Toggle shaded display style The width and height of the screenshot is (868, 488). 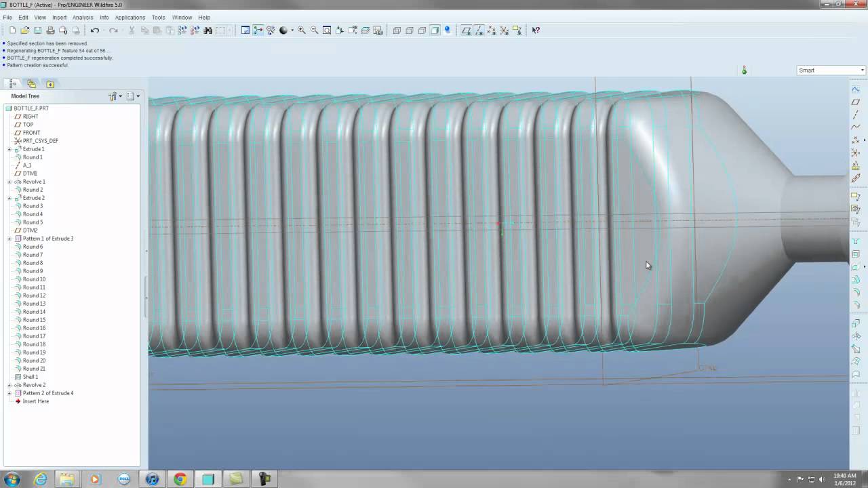click(x=435, y=30)
